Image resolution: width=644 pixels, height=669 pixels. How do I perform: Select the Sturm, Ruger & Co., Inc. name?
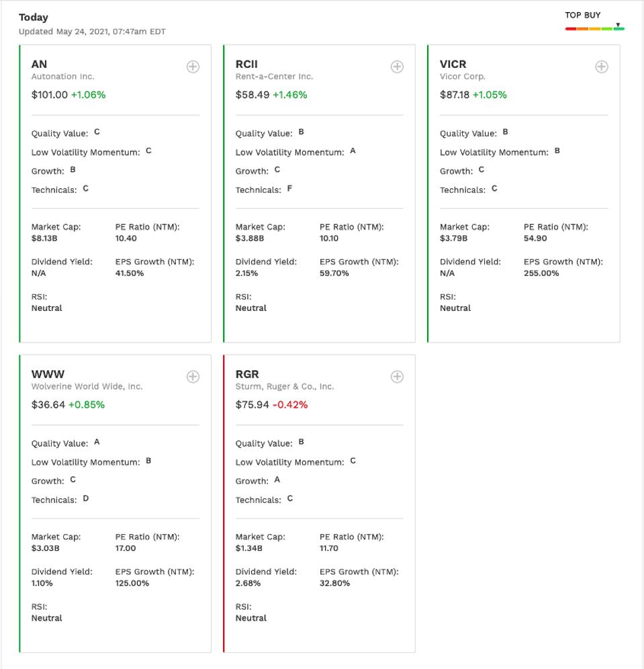point(284,386)
